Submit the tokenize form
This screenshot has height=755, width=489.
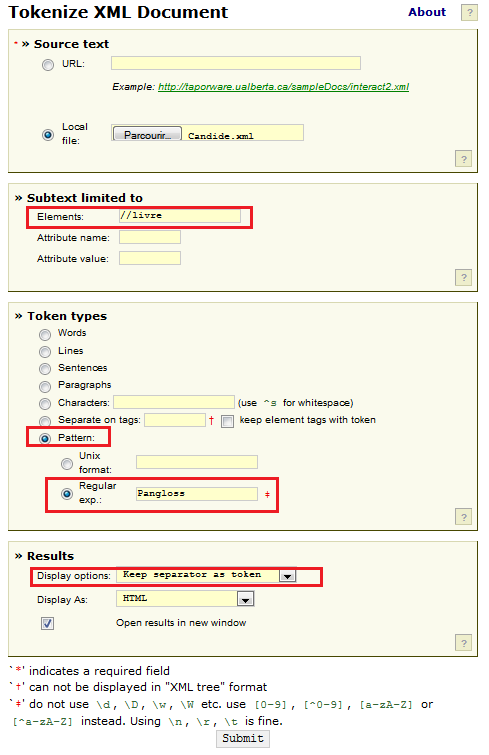click(x=243, y=739)
